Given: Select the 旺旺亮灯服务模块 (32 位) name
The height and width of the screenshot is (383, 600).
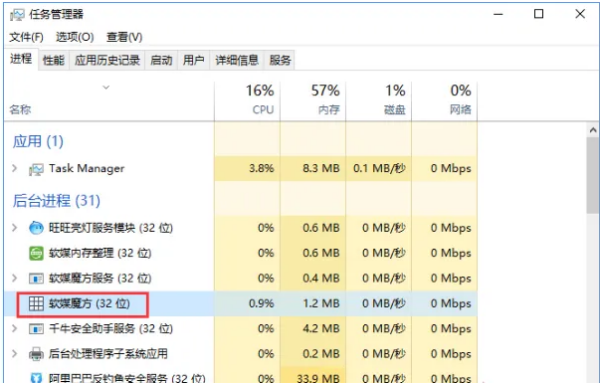Looking at the screenshot, I should coord(111,228).
